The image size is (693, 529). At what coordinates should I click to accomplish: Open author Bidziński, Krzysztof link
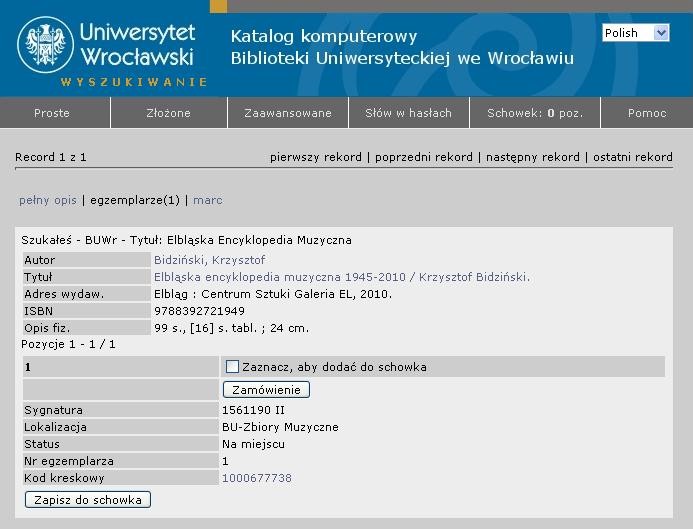[209, 260]
